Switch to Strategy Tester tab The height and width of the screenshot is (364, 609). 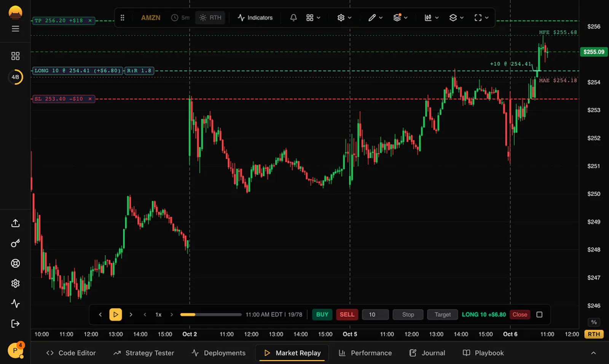[143, 353]
